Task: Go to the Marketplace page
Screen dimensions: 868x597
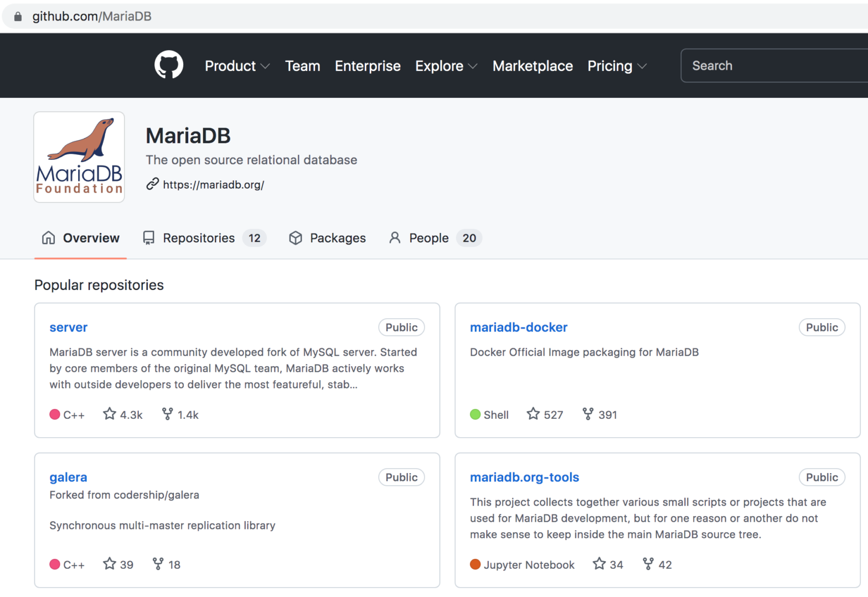Action: tap(533, 66)
